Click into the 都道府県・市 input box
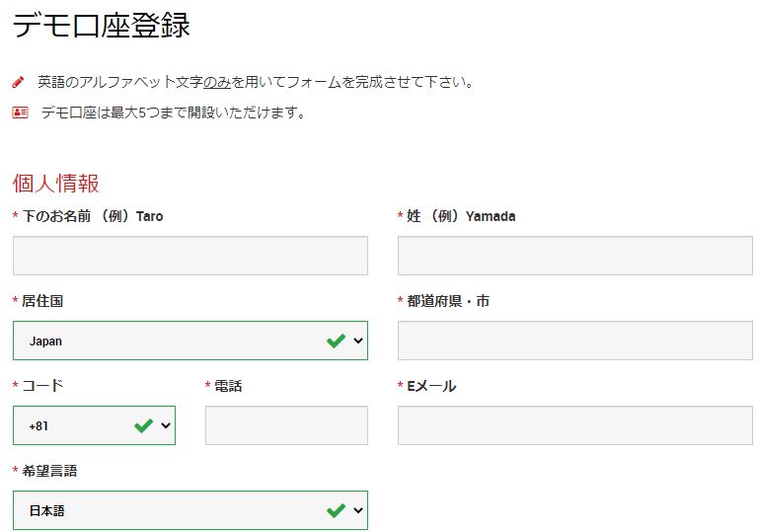 575,341
